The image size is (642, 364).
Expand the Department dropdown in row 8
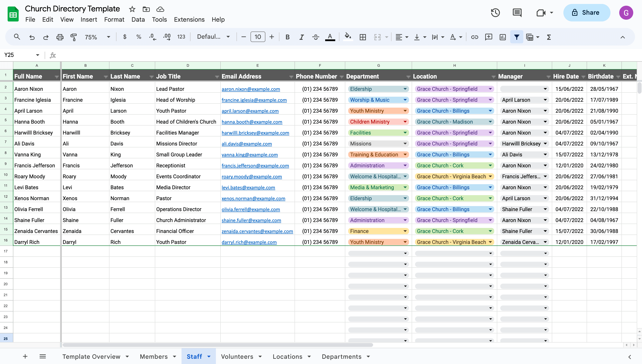[x=405, y=155]
